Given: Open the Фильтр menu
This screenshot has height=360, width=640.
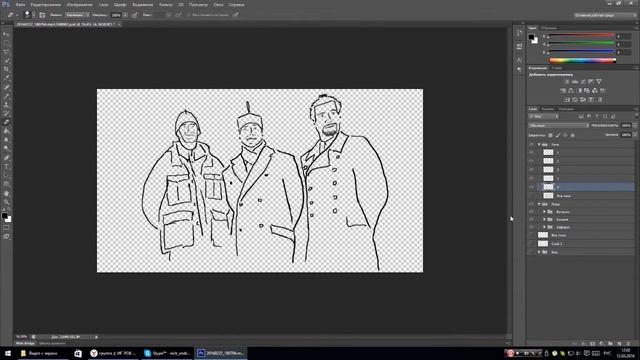Looking at the screenshot, I should click(x=165, y=4).
